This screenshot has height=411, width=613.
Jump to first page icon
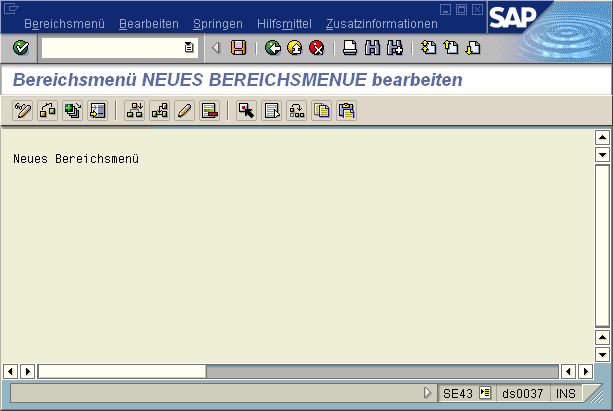429,48
